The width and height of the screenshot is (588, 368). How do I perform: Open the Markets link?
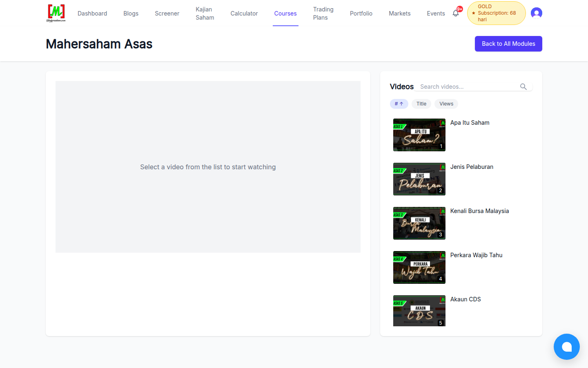coord(399,13)
